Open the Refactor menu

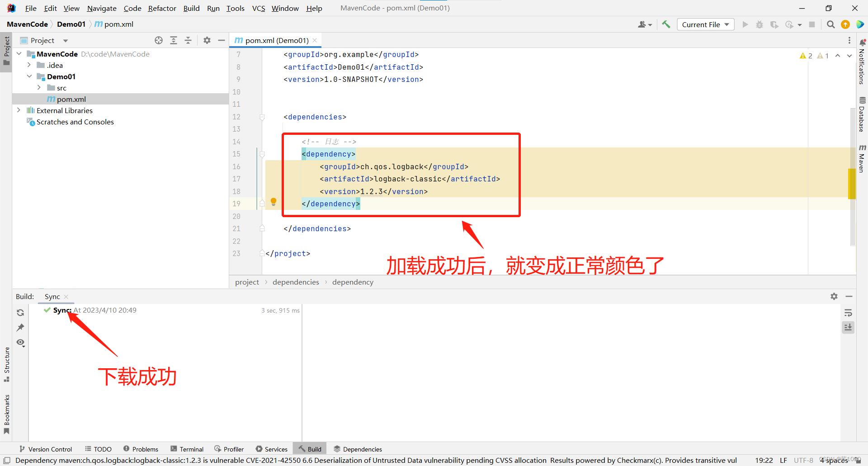coord(162,8)
